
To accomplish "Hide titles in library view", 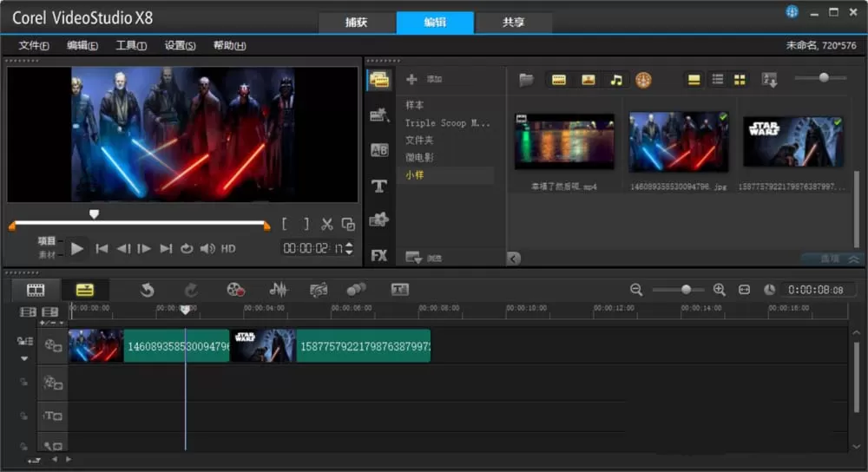I will click(694, 80).
